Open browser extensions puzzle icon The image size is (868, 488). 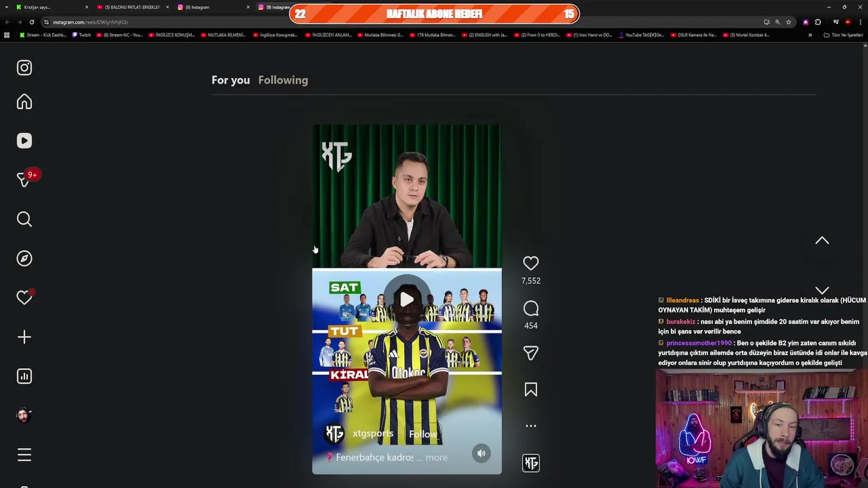(x=818, y=22)
